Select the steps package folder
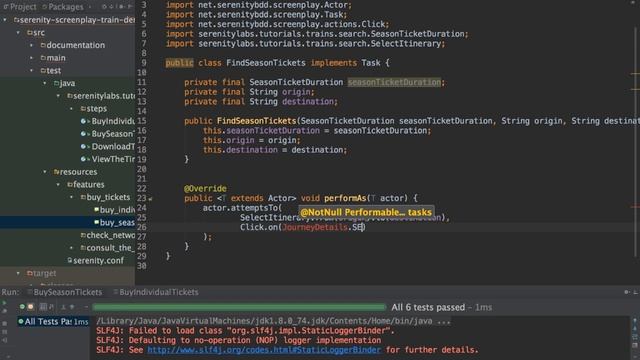This screenshot has height=360, width=640. click(x=93, y=109)
